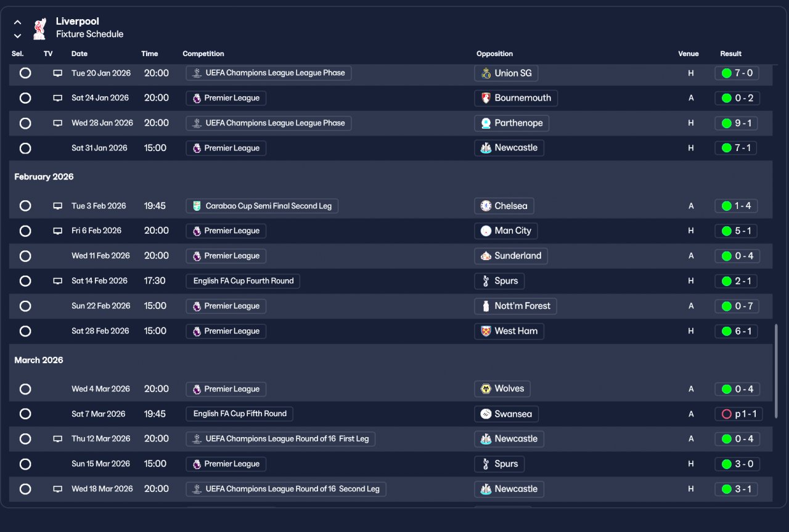Viewport: 789px width, 532px height.
Task: Click the Union SG club crest
Action: click(486, 73)
